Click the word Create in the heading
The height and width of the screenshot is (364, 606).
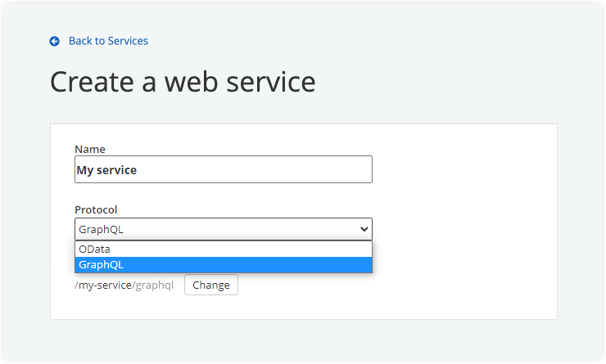click(91, 82)
